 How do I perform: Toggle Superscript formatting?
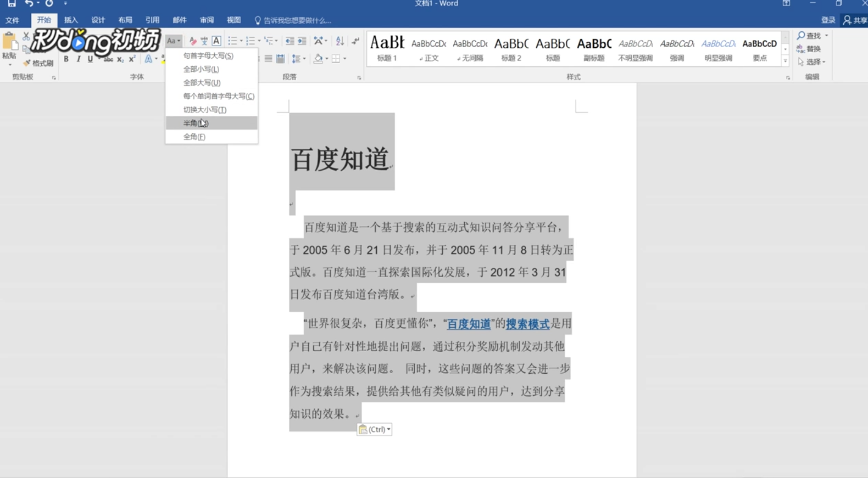tap(132, 59)
